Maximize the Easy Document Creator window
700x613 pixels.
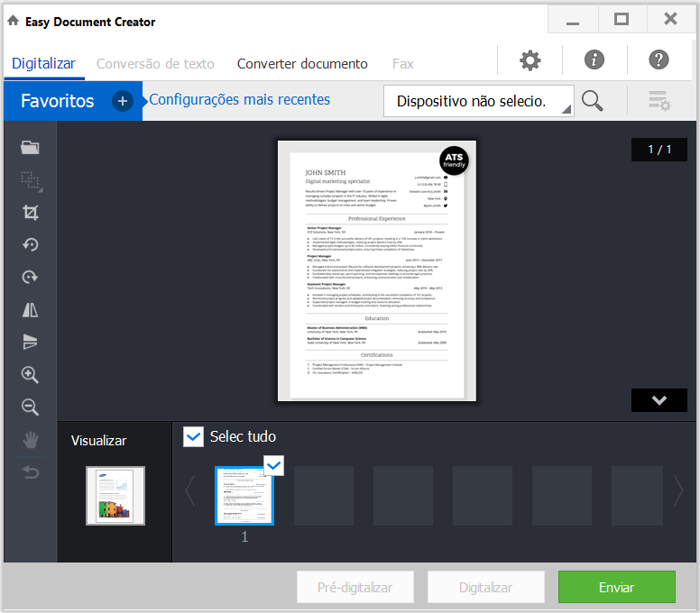coord(622,19)
